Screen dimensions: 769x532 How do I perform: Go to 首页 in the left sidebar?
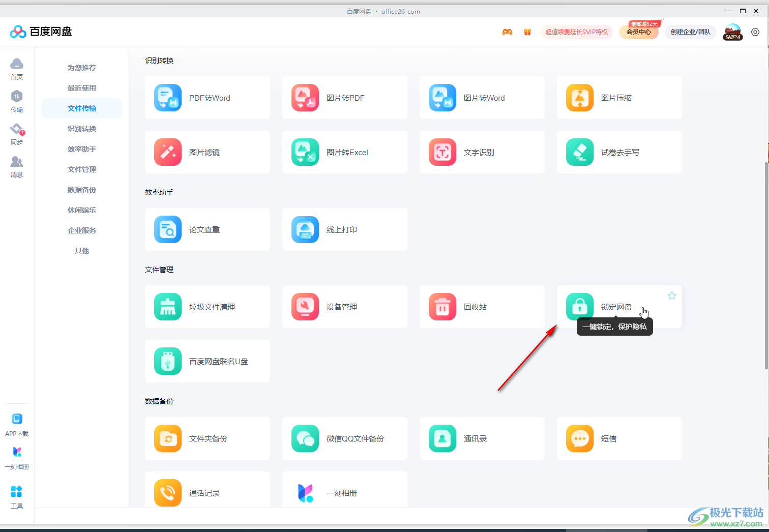click(x=17, y=69)
